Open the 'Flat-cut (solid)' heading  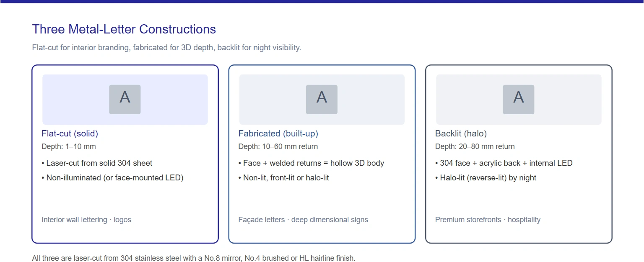(x=70, y=134)
